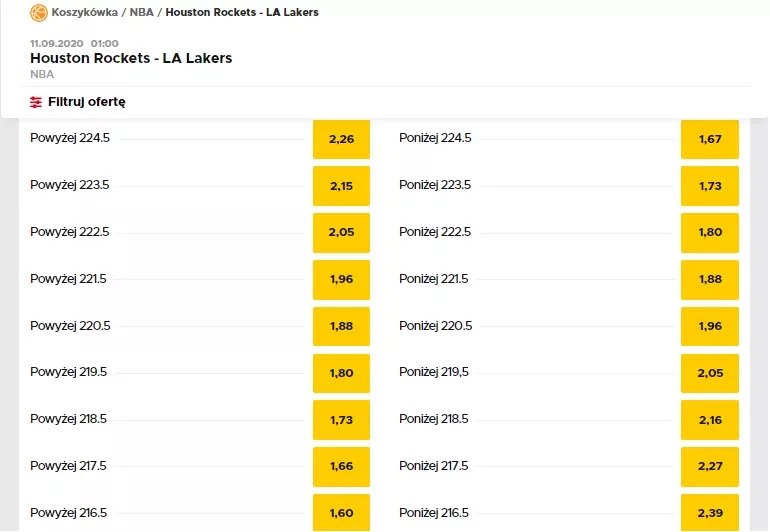Open NBA breadcrumb link
770x532 pixels.
[x=142, y=13]
